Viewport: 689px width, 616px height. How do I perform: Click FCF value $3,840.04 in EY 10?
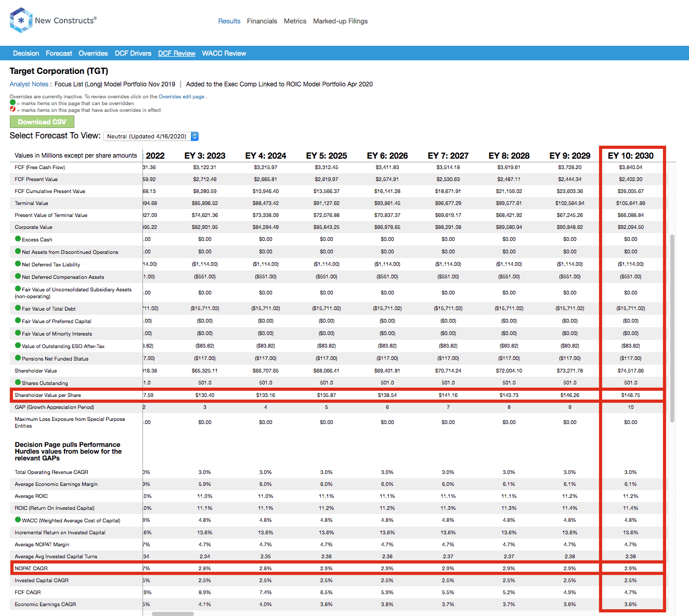click(630, 168)
